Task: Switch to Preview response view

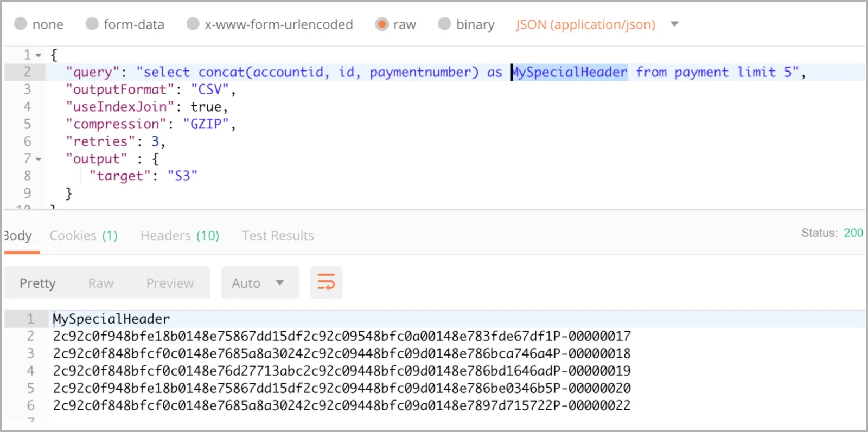Action: coord(170,283)
